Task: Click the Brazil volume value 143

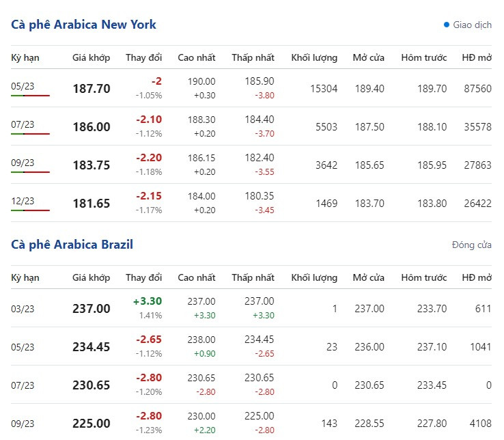Action: (x=329, y=424)
